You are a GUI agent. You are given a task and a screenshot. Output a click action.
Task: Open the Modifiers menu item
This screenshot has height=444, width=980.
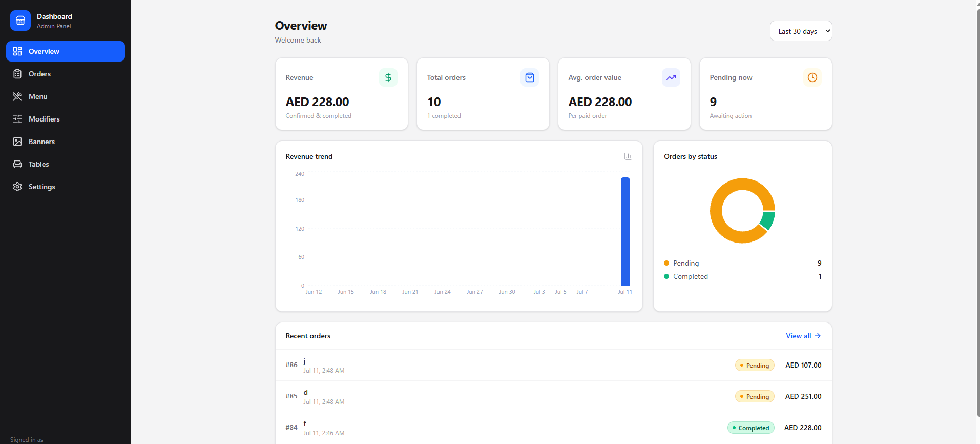click(x=66, y=119)
